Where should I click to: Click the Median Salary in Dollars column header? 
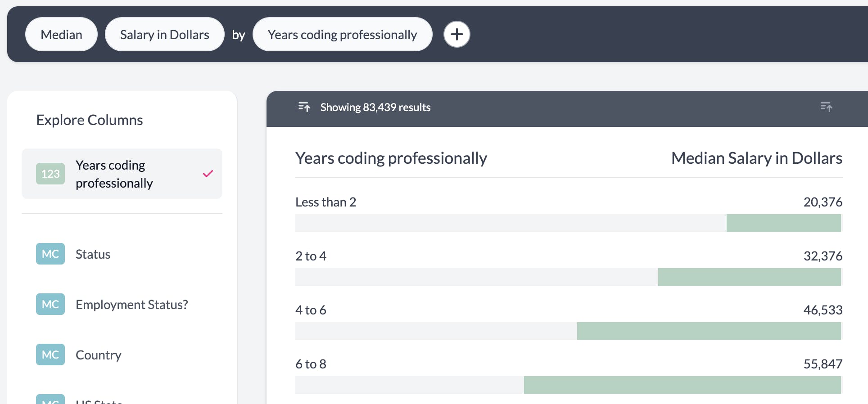coord(756,158)
